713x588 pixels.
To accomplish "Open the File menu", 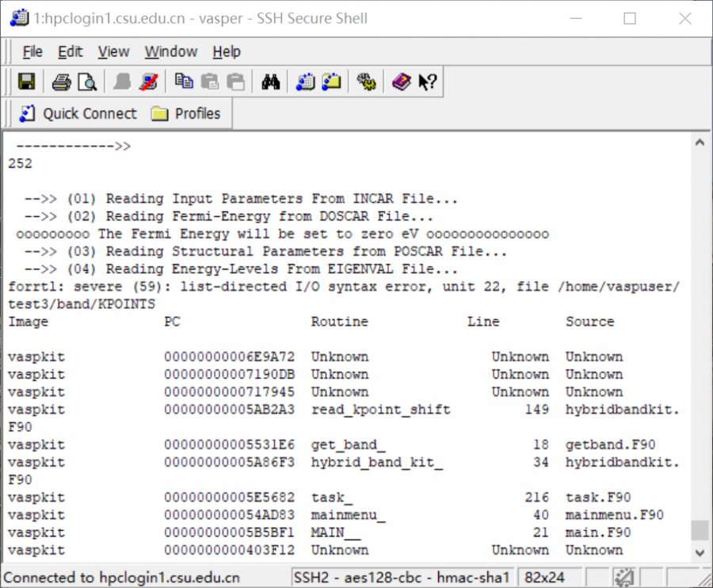I will [32, 52].
